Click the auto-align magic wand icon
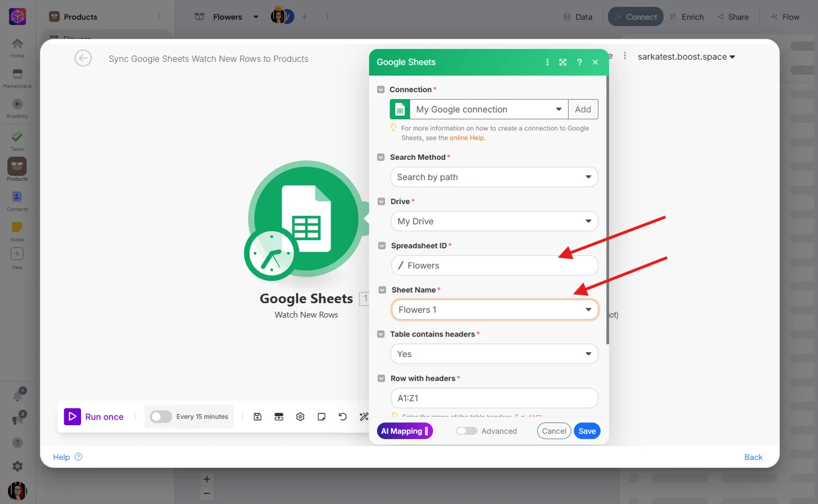818x504 pixels. [x=364, y=417]
